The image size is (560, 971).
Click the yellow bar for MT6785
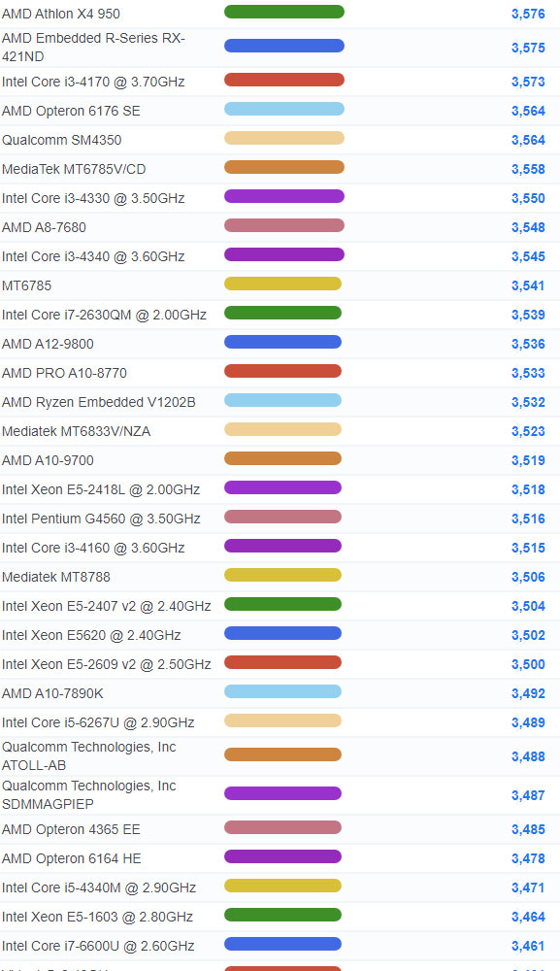click(282, 284)
